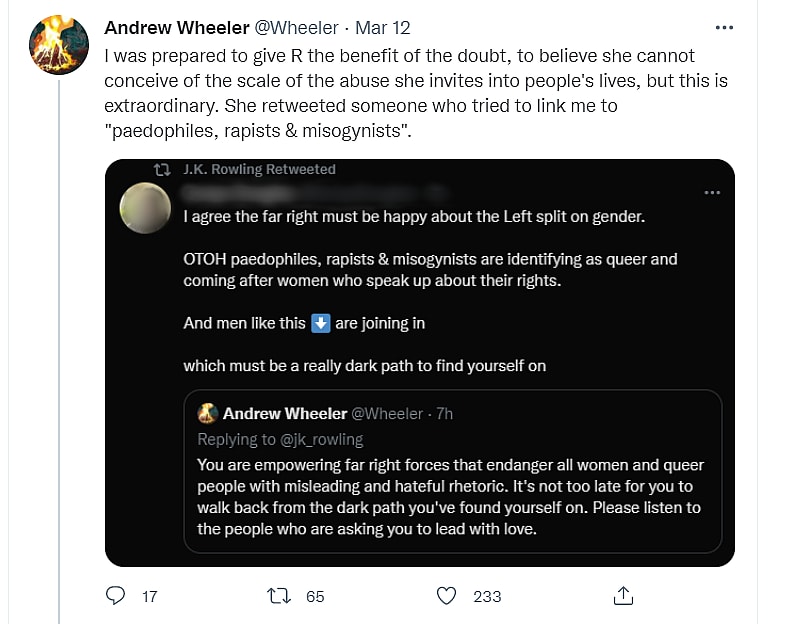Open the share icon menu
This screenshot has width=791, height=624.
pyautogui.click(x=623, y=595)
